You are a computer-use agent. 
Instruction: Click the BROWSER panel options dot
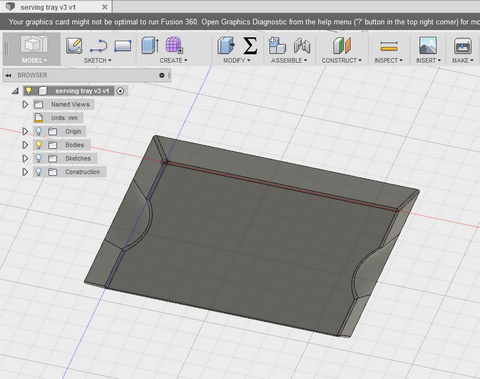coord(162,75)
